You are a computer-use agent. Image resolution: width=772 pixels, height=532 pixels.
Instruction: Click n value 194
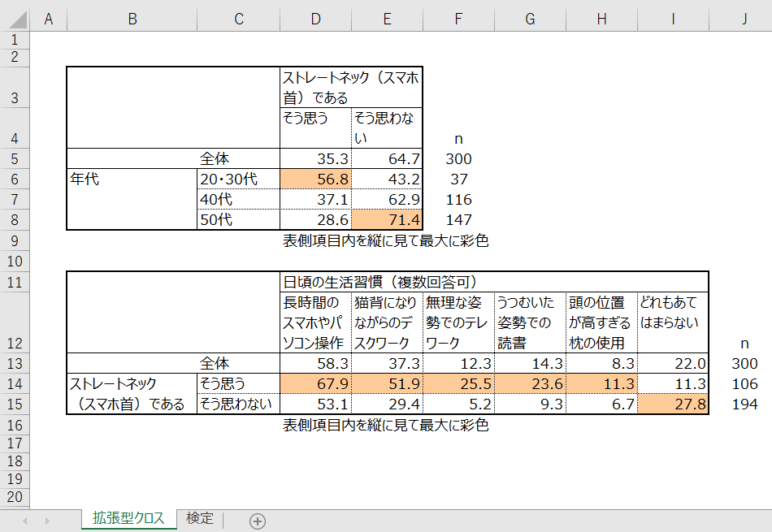[744, 404]
